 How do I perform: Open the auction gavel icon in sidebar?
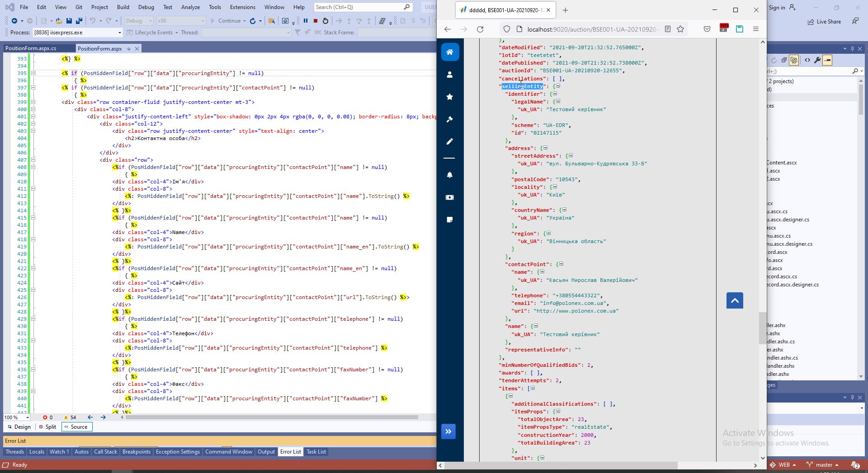pyautogui.click(x=450, y=119)
